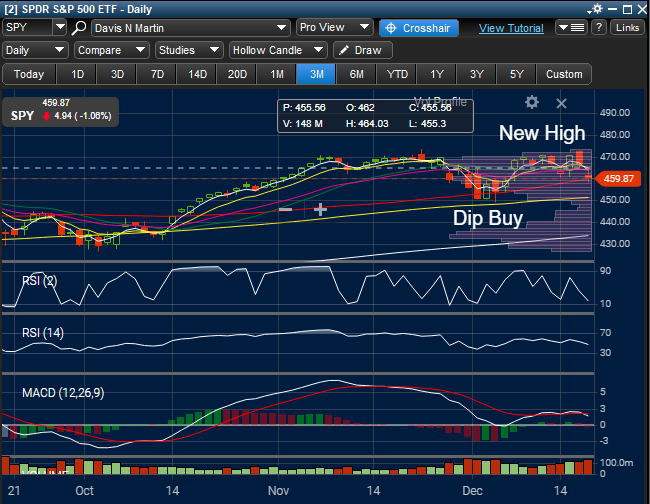650x504 pixels.
Task: Select the 6M time range
Action: pyautogui.click(x=357, y=74)
